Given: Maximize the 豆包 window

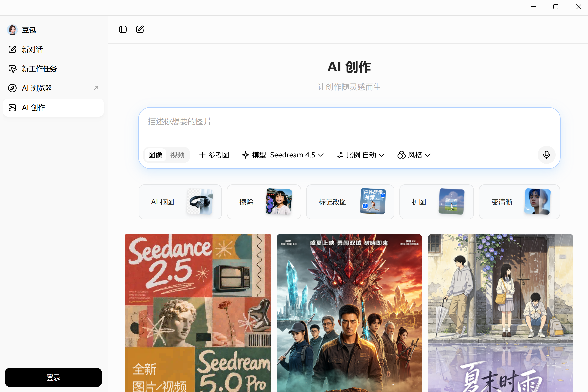Looking at the screenshot, I should click(x=556, y=7).
